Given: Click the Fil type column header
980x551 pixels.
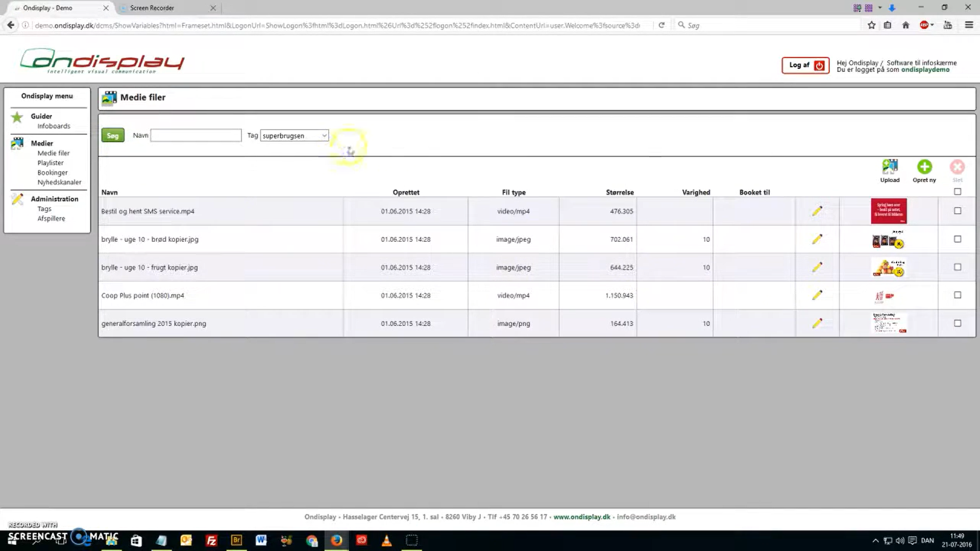Looking at the screenshot, I should click(x=513, y=192).
